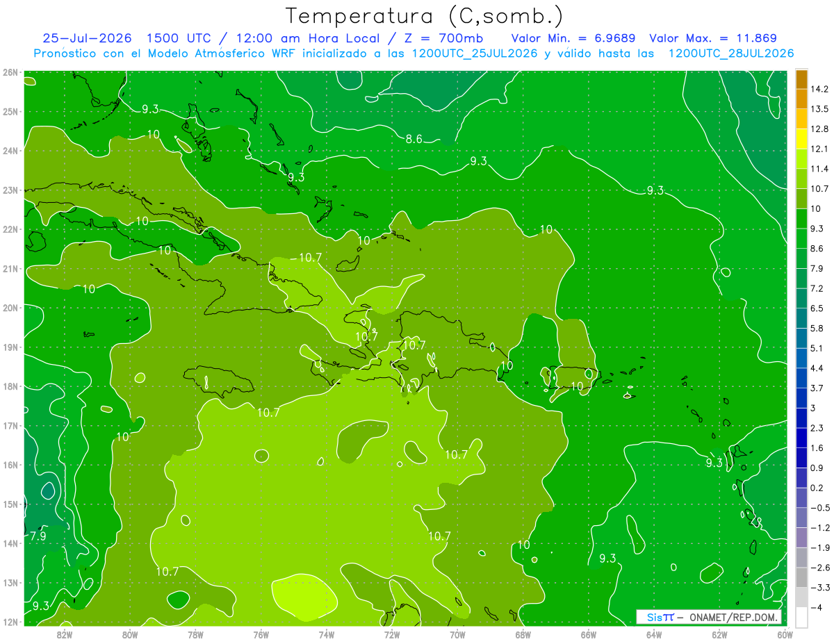Click the initialization stamp "1200UTC_25JUL2026"

[x=475, y=53]
